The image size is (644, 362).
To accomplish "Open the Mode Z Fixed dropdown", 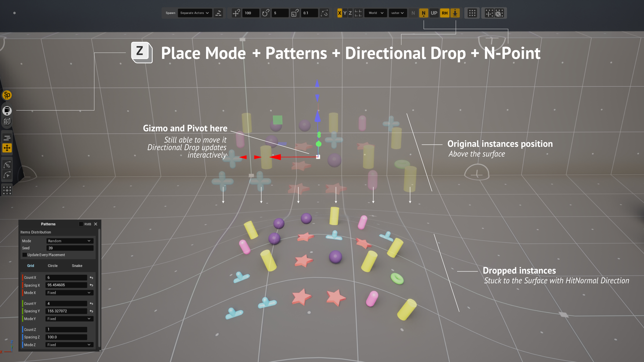I will pos(69,345).
